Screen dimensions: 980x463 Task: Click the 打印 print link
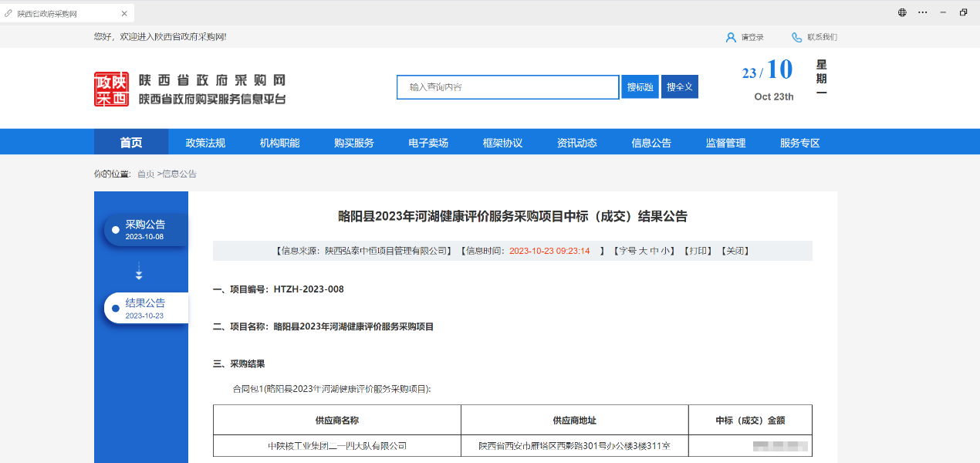tap(699, 251)
